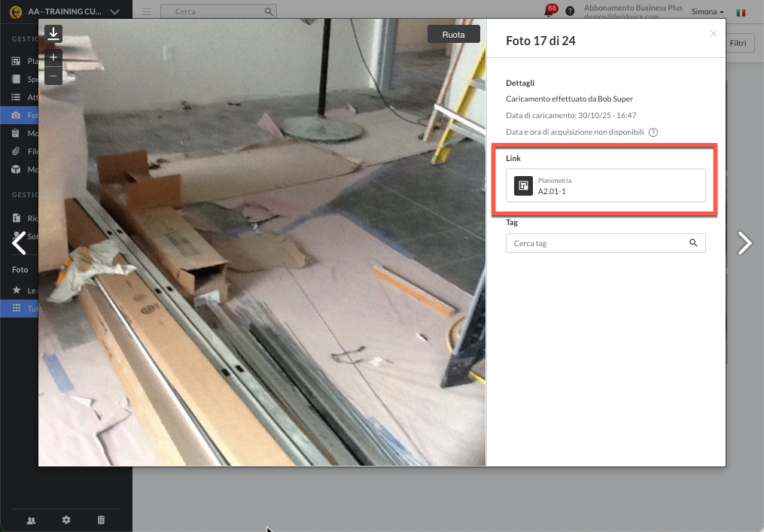
Task: Open linked Planimetria A2.01-1
Action: 605,186
